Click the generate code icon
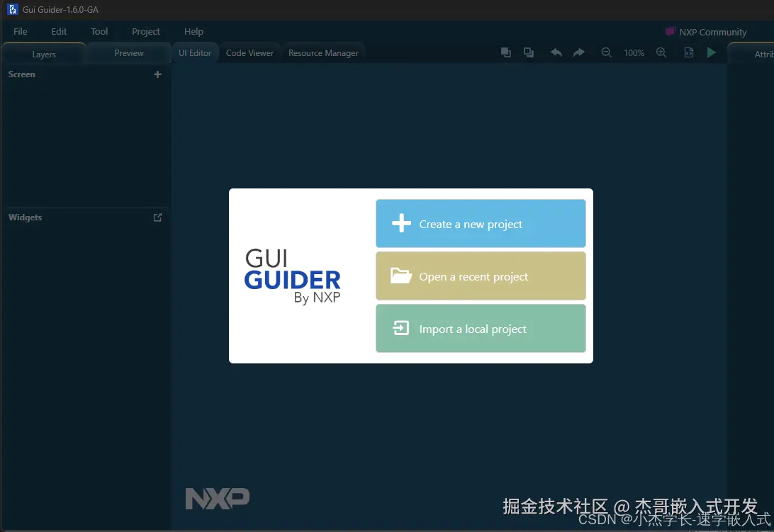 (x=689, y=52)
